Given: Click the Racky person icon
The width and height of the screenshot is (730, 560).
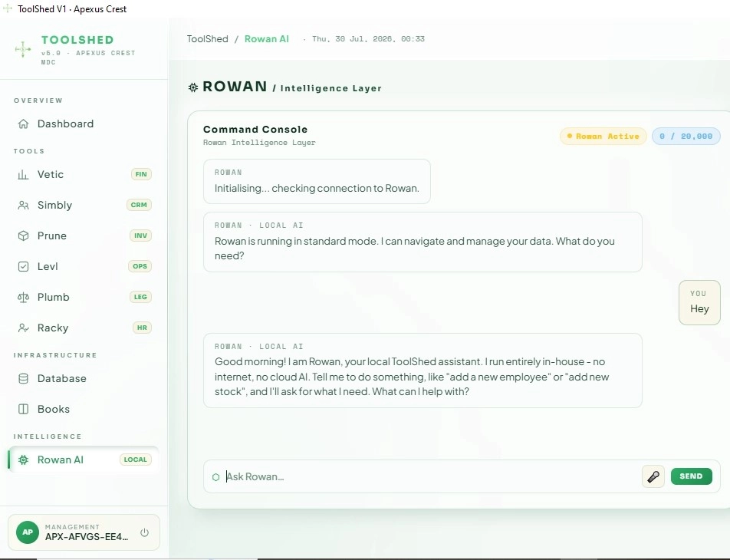Looking at the screenshot, I should point(23,328).
